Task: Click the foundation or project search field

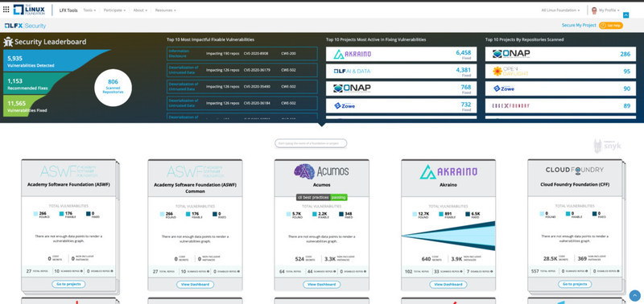Action: pyautogui.click(x=311, y=143)
